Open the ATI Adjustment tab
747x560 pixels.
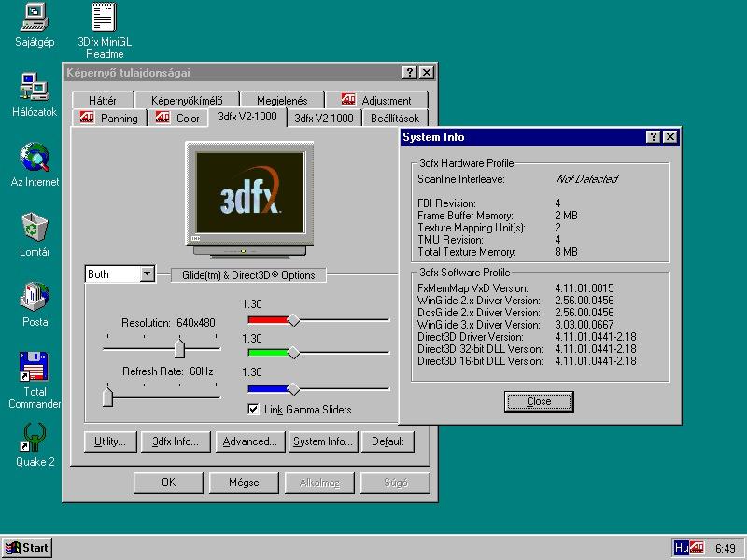(376, 101)
